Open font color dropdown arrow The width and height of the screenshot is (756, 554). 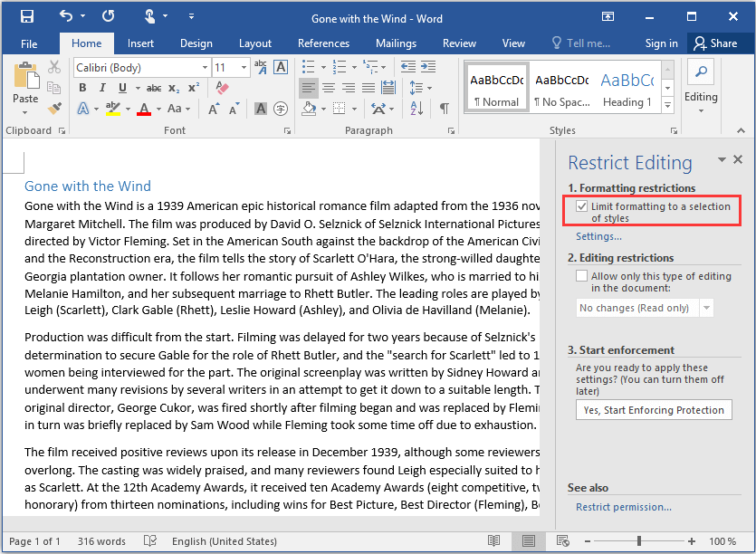pos(159,109)
